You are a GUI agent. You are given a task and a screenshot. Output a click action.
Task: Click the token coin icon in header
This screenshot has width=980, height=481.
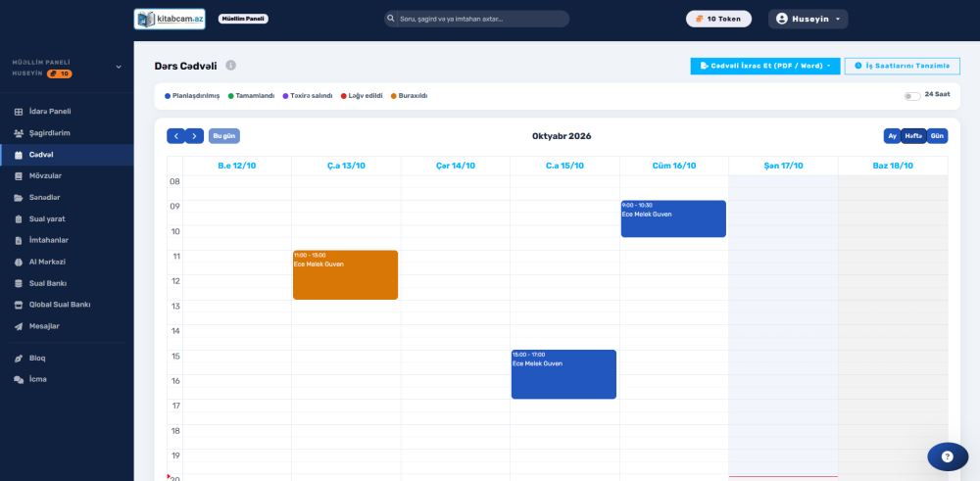(700, 19)
